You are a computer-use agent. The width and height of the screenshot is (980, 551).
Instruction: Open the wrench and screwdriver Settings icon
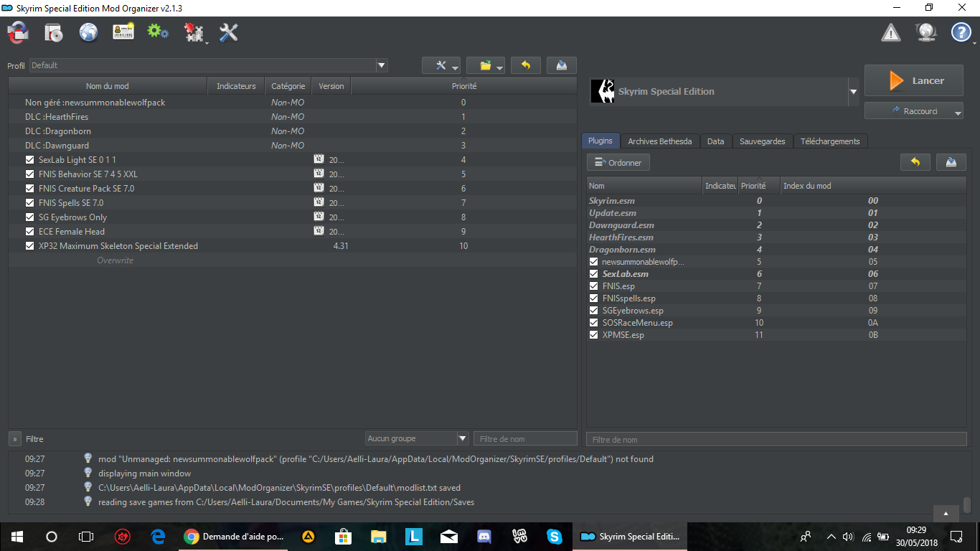point(228,32)
